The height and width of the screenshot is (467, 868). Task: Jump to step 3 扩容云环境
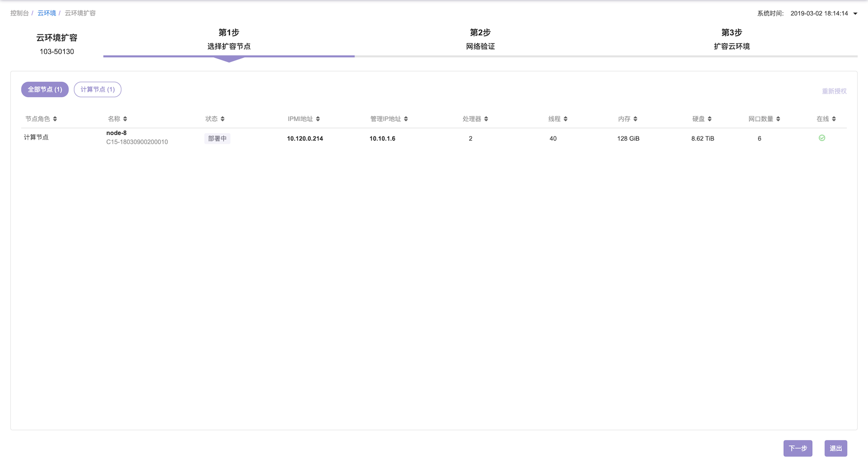(x=732, y=39)
